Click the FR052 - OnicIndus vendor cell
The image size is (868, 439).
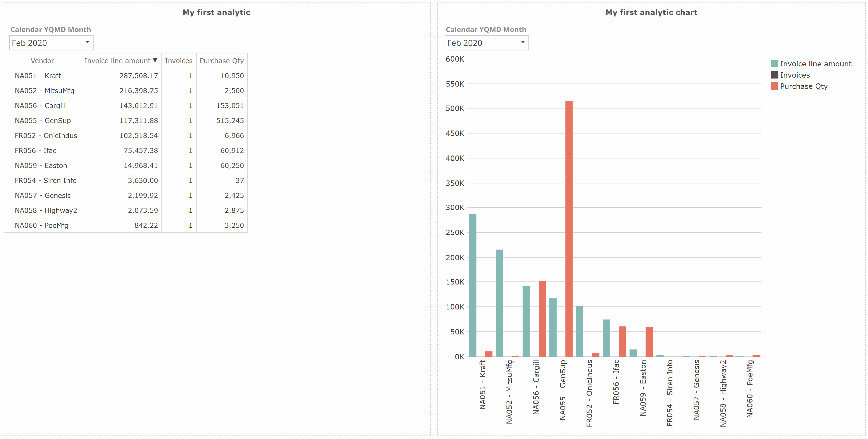point(46,136)
